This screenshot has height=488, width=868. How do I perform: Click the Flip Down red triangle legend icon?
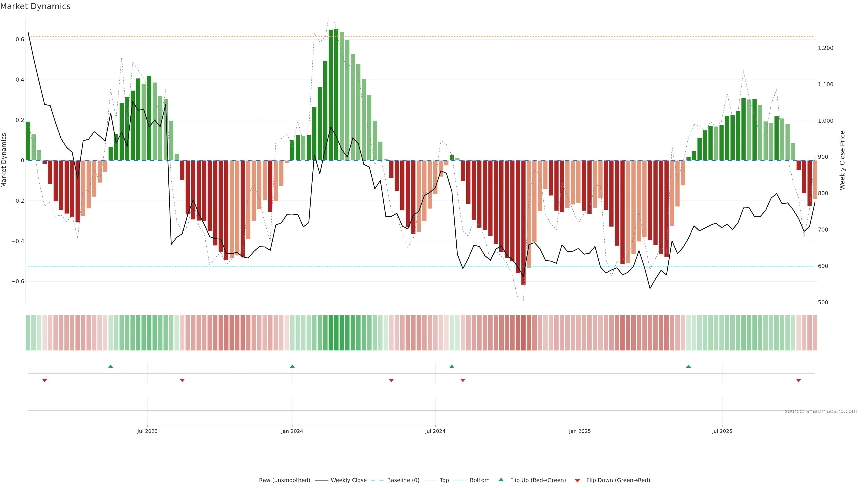(x=577, y=480)
